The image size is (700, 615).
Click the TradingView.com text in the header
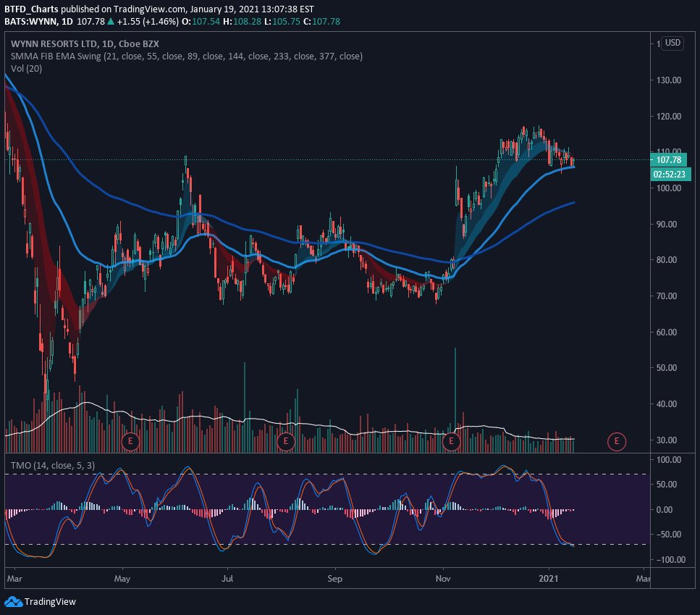click(x=149, y=9)
